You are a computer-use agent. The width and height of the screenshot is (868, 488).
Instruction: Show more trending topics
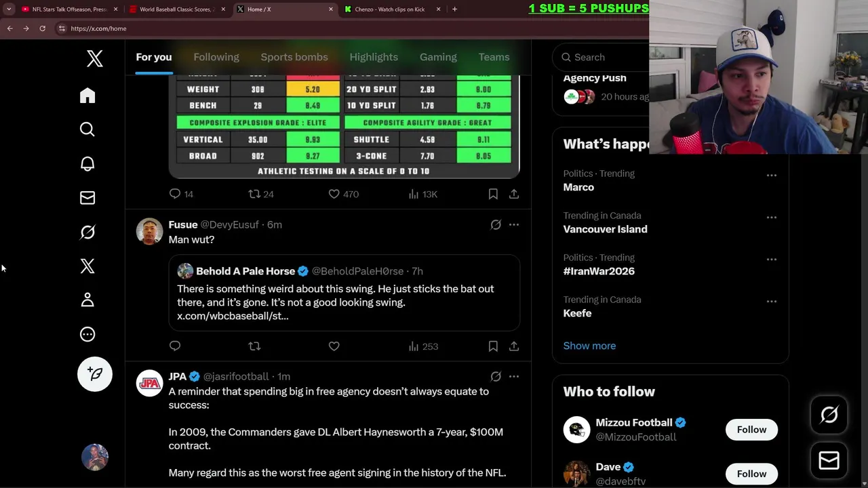[x=589, y=346]
